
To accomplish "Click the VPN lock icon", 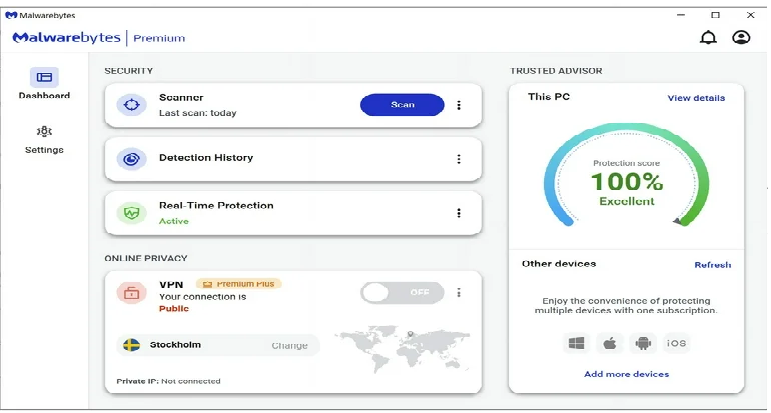I will (x=131, y=293).
